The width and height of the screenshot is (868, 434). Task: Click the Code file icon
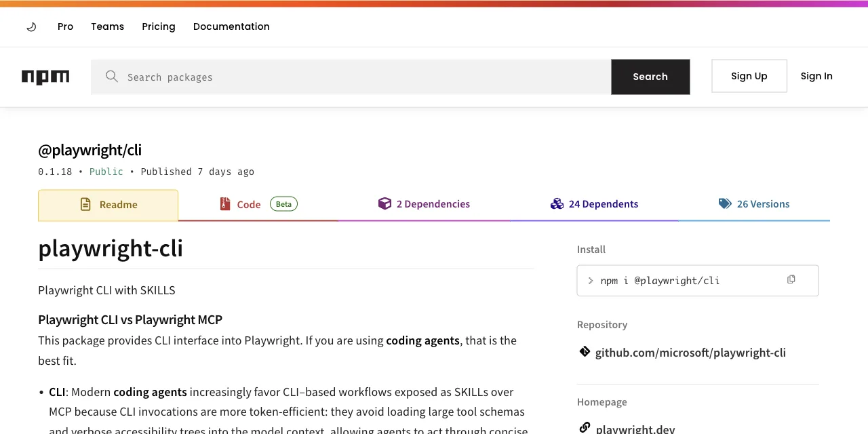pyautogui.click(x=225, y=203)
